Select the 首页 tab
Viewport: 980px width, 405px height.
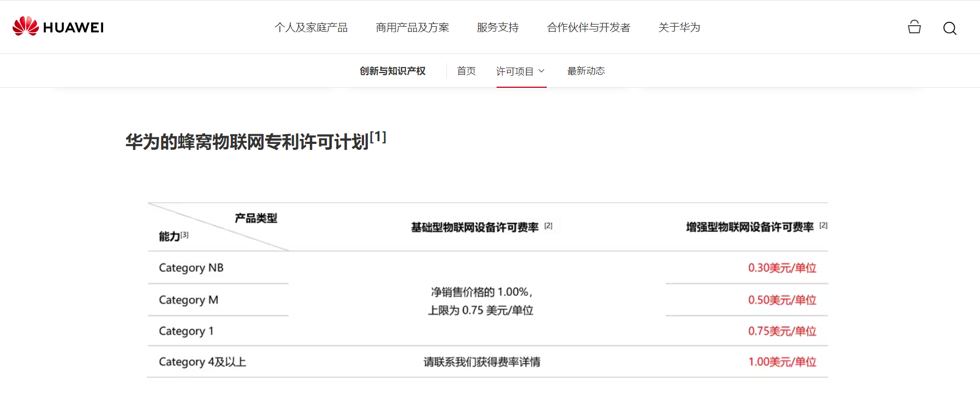(x=466, y=71)
